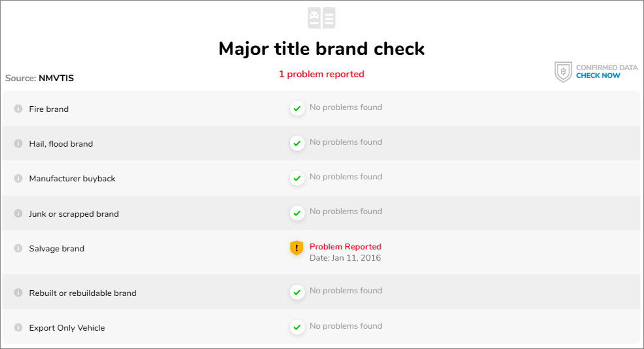Click green checkmark for Export Only Vehicle
Image resolution: width=644 pixels, height=349 pixels.
[297, 327]
